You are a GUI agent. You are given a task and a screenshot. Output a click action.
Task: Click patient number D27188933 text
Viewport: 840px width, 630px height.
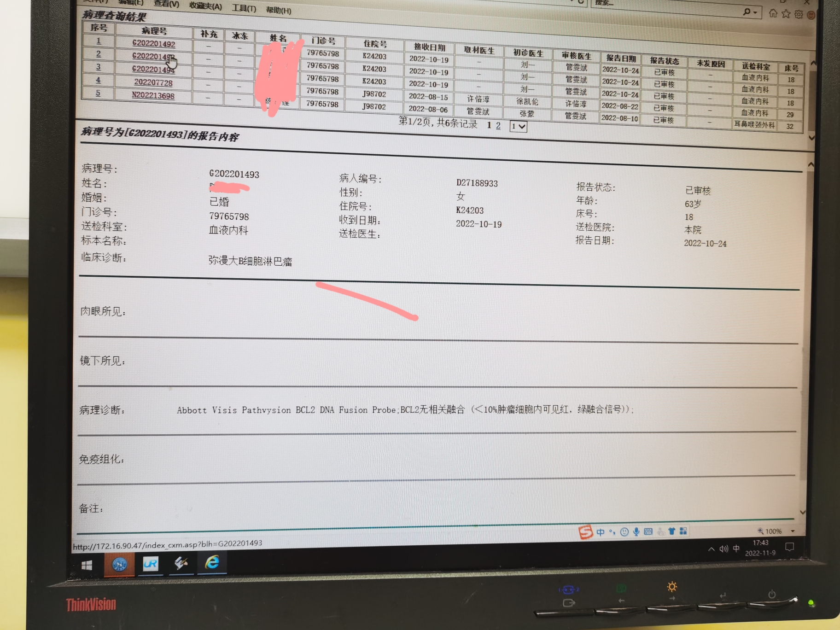click(x=477, y=183)
